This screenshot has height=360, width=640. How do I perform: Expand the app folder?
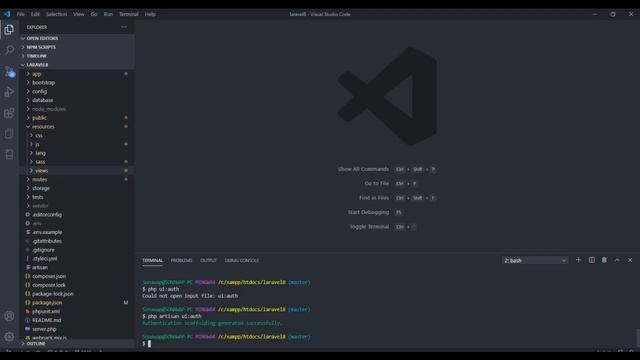pyautogui.click(x=77, y=74)
